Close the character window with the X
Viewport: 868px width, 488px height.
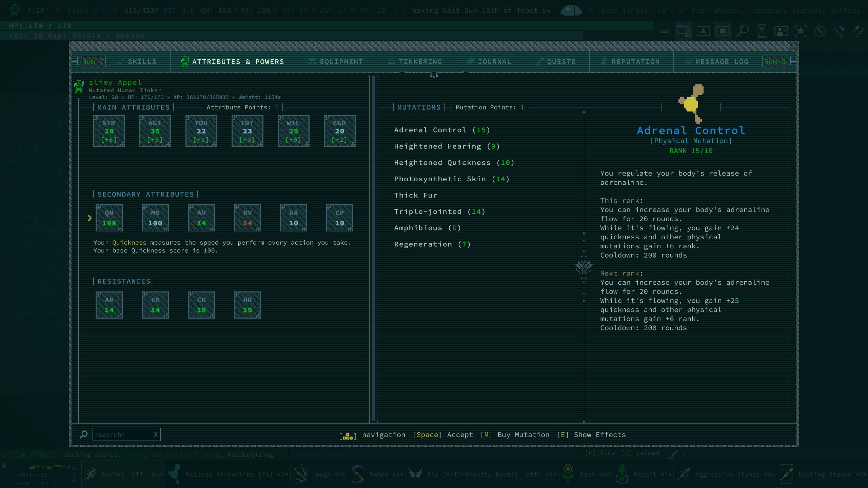point(793,46)
